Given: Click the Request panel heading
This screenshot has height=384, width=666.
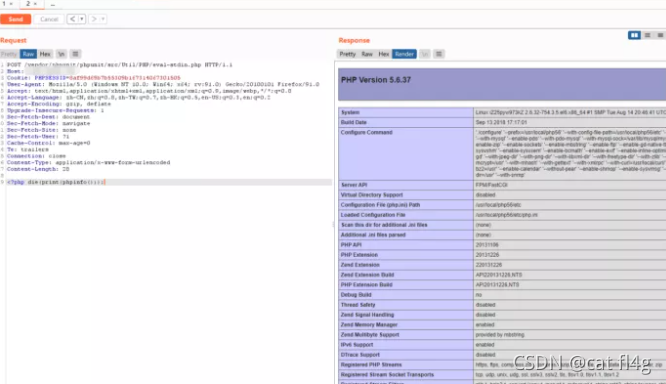Looking at the screenshot, I should [13, 40].
